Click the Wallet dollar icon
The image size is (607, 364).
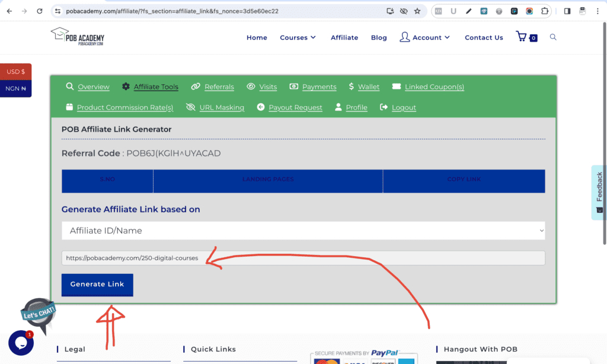[351, 87]
